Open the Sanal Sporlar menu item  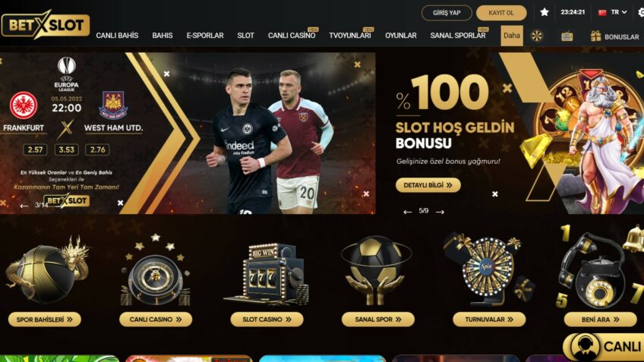[457, 36]
